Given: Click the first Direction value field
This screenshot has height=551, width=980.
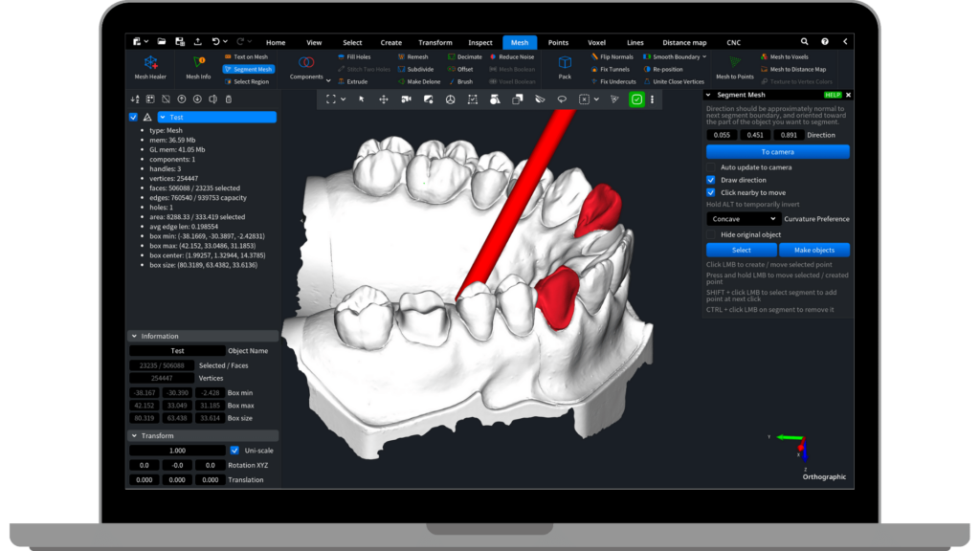Looking at the screenshot, I should point(722,135).
